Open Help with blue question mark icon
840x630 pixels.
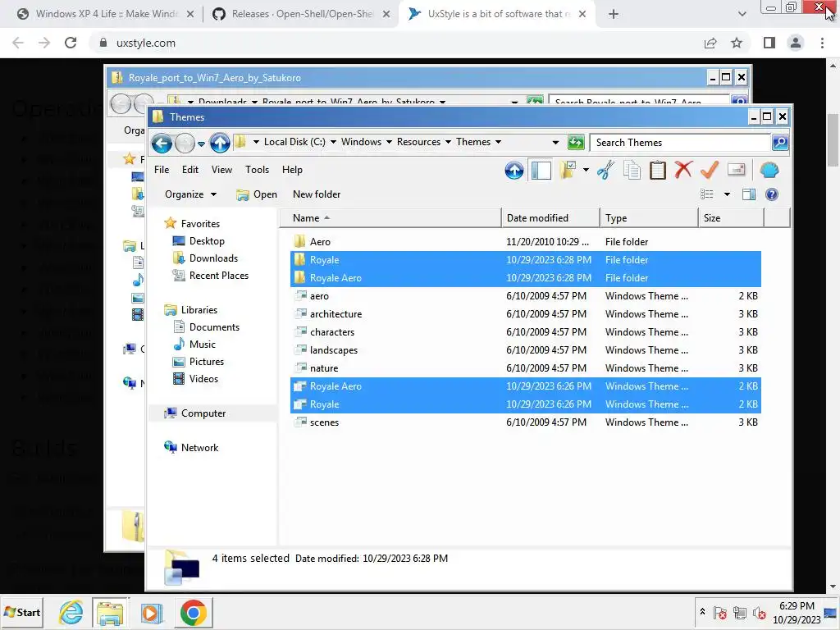772,194
